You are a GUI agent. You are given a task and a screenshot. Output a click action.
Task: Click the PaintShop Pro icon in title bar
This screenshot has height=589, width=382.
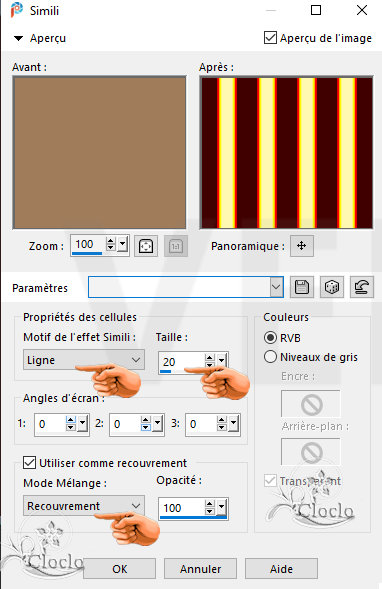(17, 10)
